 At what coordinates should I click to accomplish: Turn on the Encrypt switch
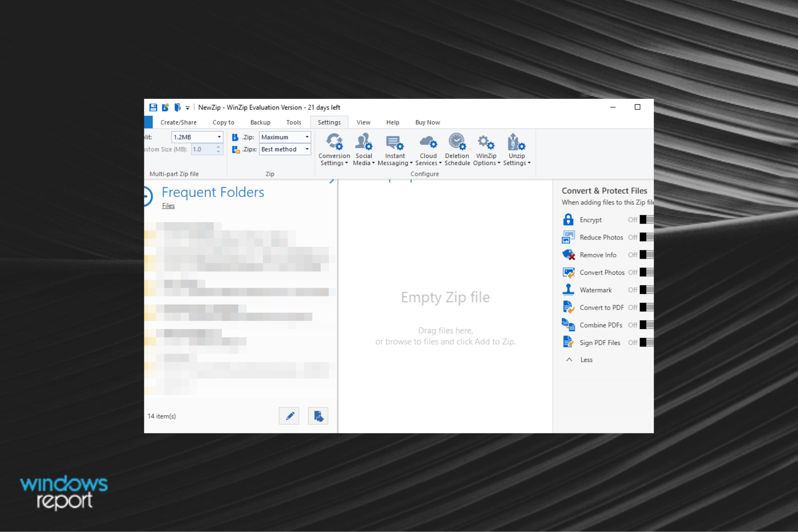tap(646, 219)
